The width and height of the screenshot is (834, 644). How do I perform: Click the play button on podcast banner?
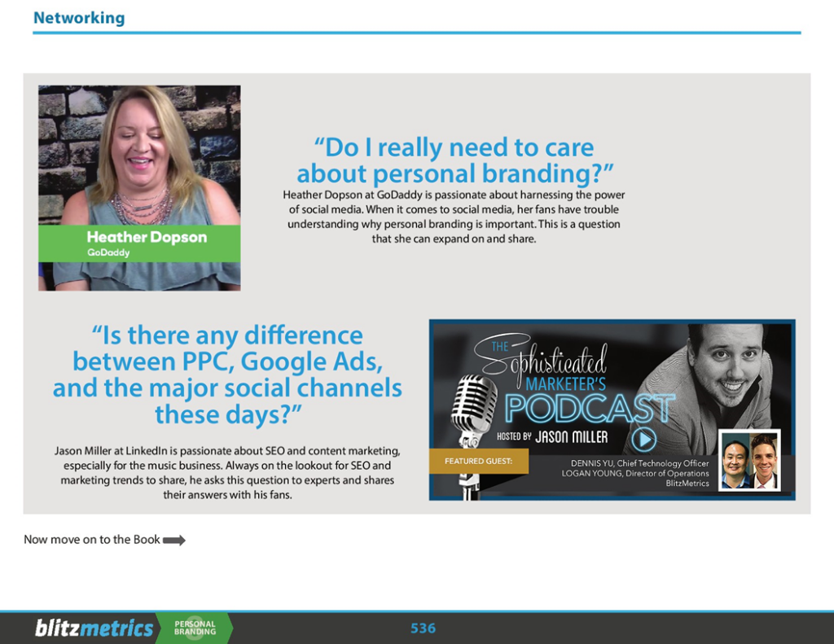643,440
